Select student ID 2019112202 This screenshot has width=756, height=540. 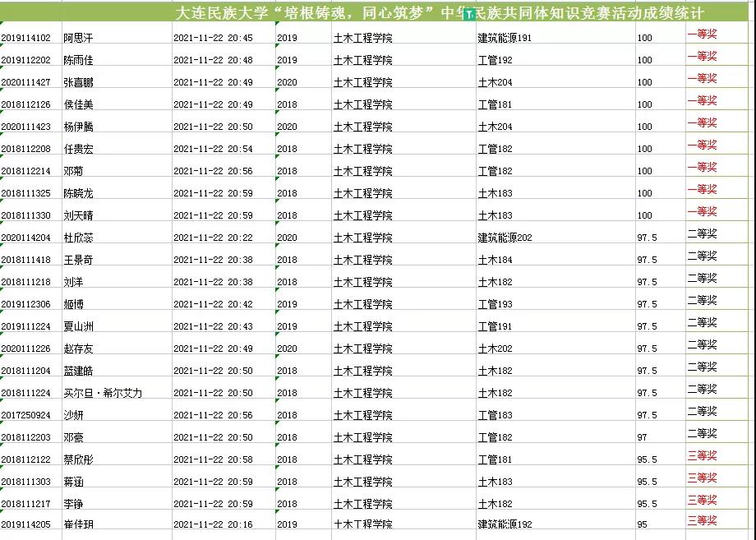pyautogui.click(x=25, y=60)
